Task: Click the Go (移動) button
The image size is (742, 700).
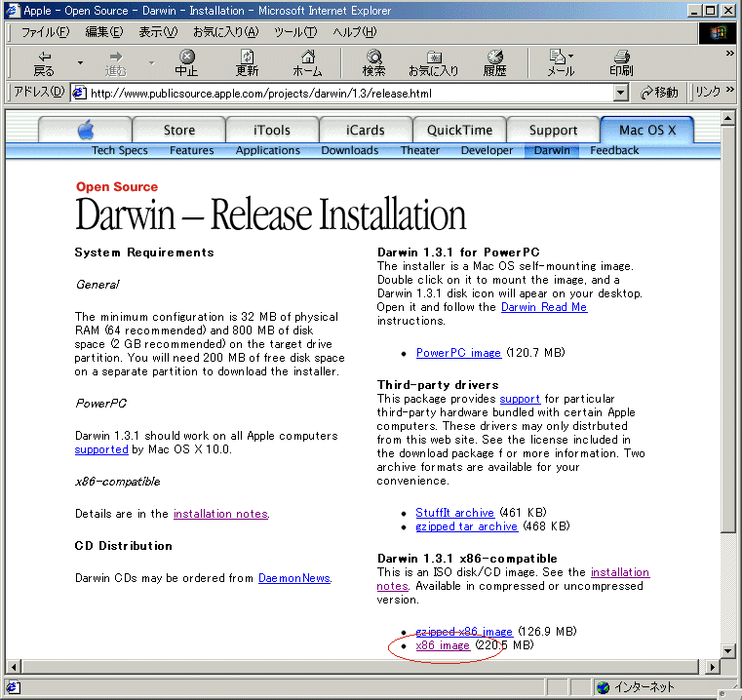Action: tap(660, 93)
